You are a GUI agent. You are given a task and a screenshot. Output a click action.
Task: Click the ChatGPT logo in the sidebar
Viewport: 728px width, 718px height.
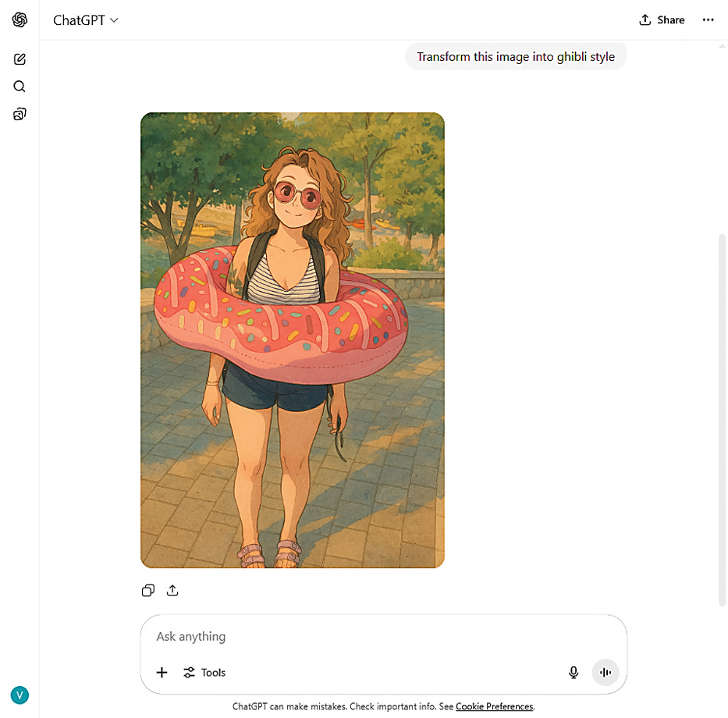pos(20,20)
